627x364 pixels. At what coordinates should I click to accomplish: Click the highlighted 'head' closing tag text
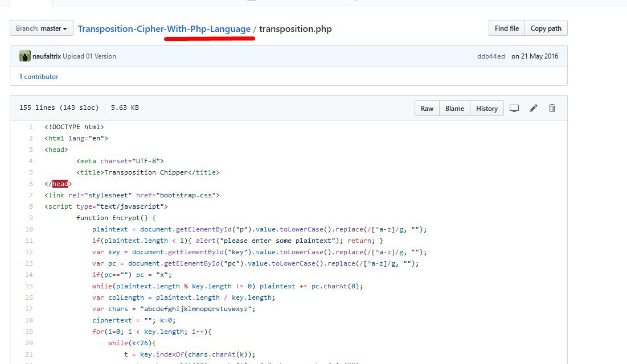pos(60,184)
